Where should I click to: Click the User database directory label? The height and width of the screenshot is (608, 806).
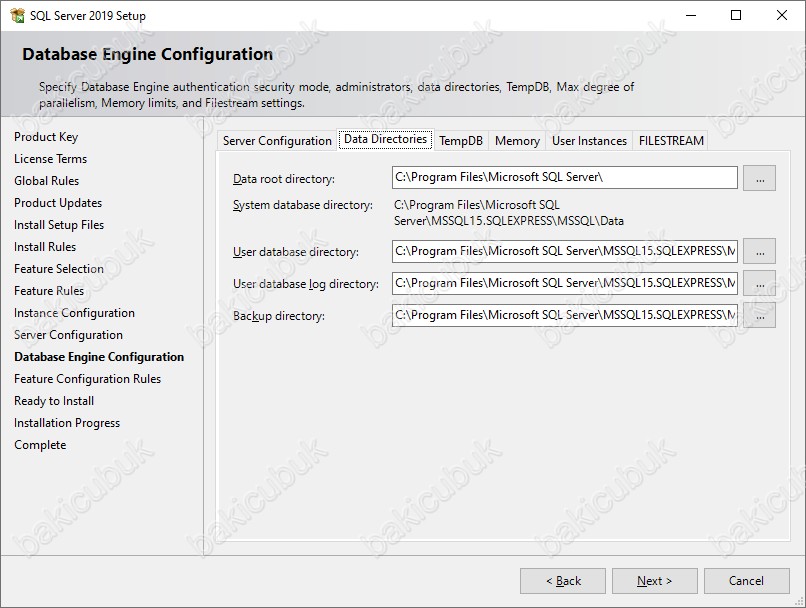296,252
